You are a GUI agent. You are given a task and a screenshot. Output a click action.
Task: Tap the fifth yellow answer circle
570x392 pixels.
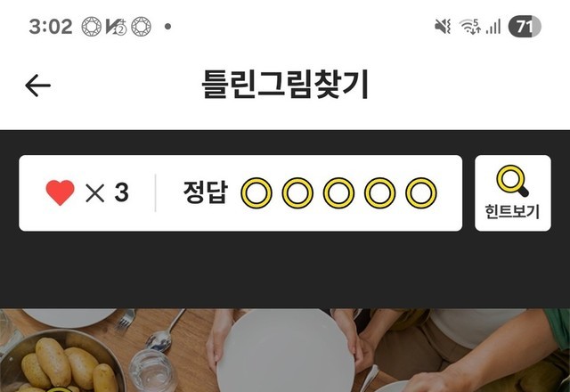pos(421,192)
